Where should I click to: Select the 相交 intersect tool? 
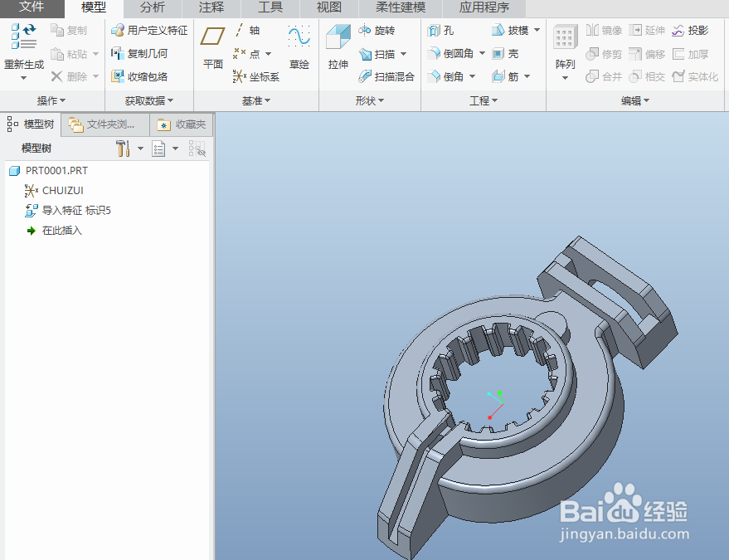647,76
